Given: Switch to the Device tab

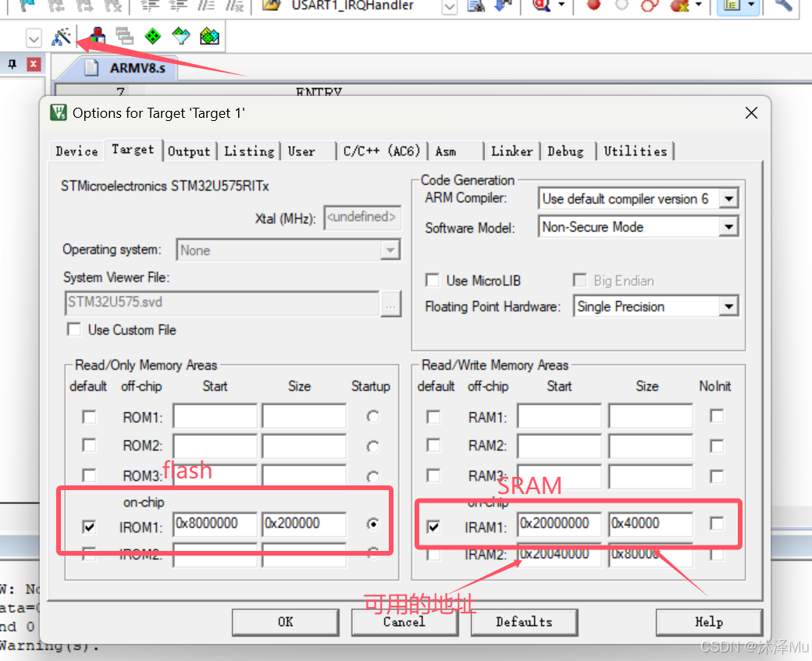Looking at the screenshot, I should [x=77, y=151].
